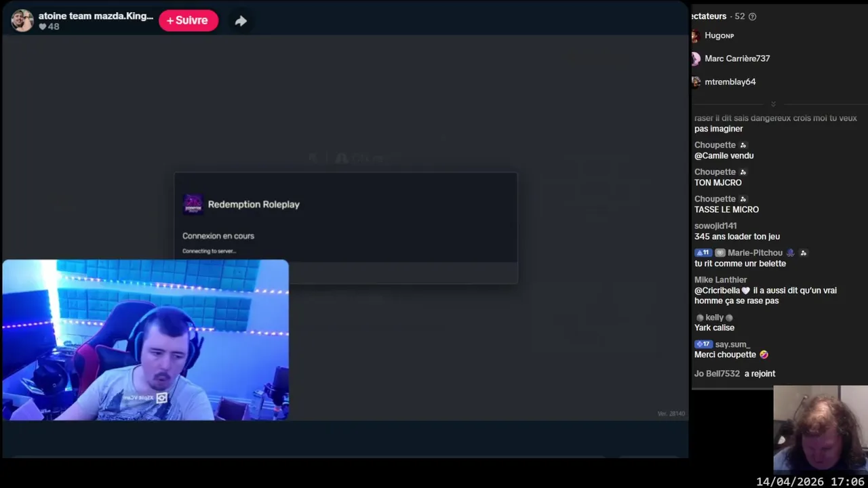Click Marc Carrière737's viewer avatar
This screenshot has width=868, height=488.
[x=695, y=58]
